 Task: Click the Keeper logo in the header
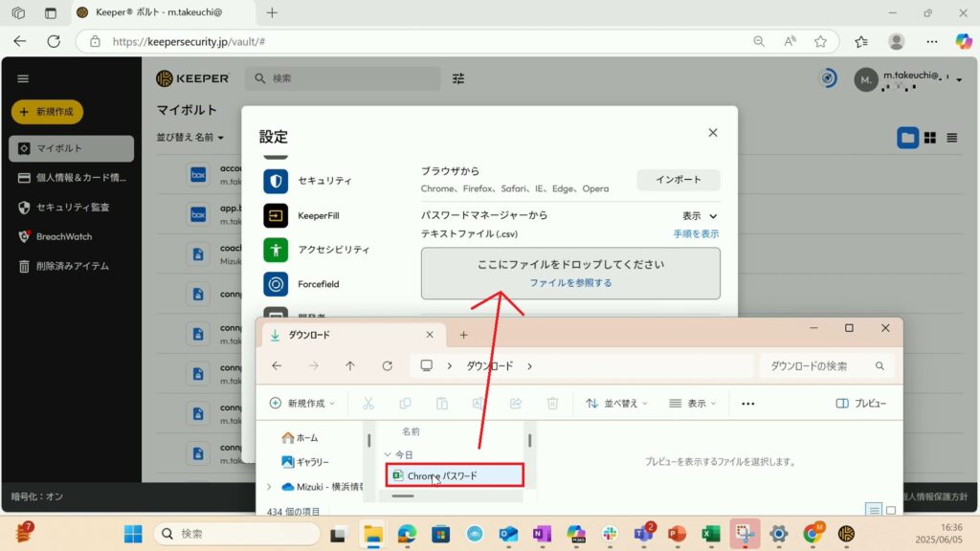point(192,78)
